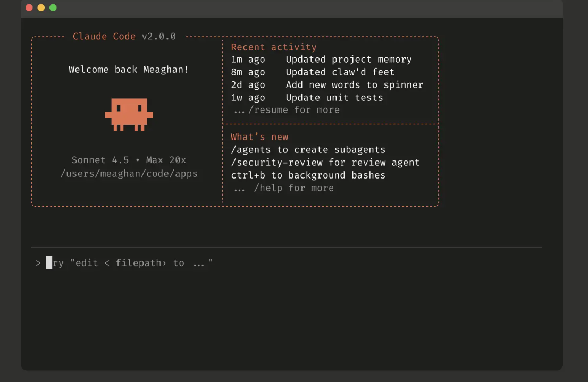Click the green maximize window button
This screenshot has width=588, height=382.
point(53,7)
